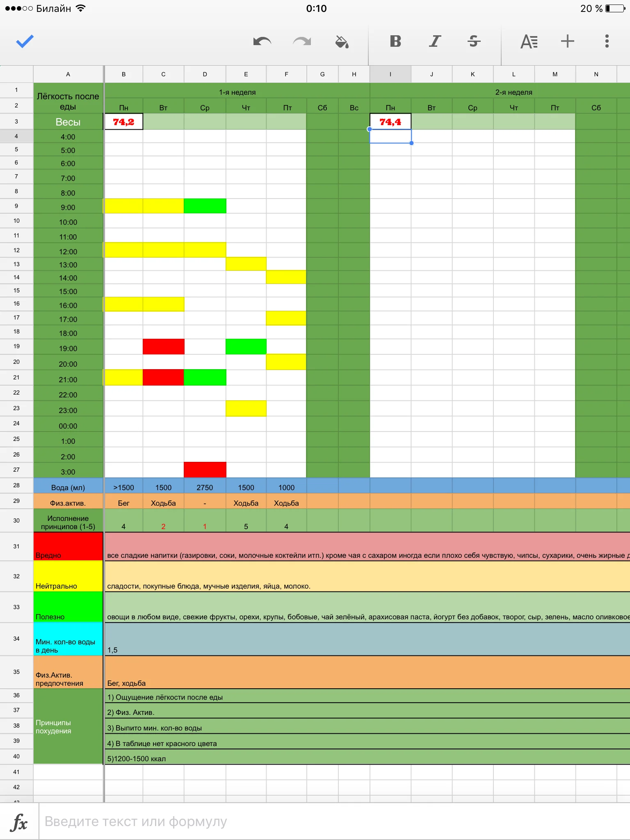630x840 pixels.
Task: Select the 'Принципы похудения' cell
Action: pyautogui.click(x=68, y=726)
